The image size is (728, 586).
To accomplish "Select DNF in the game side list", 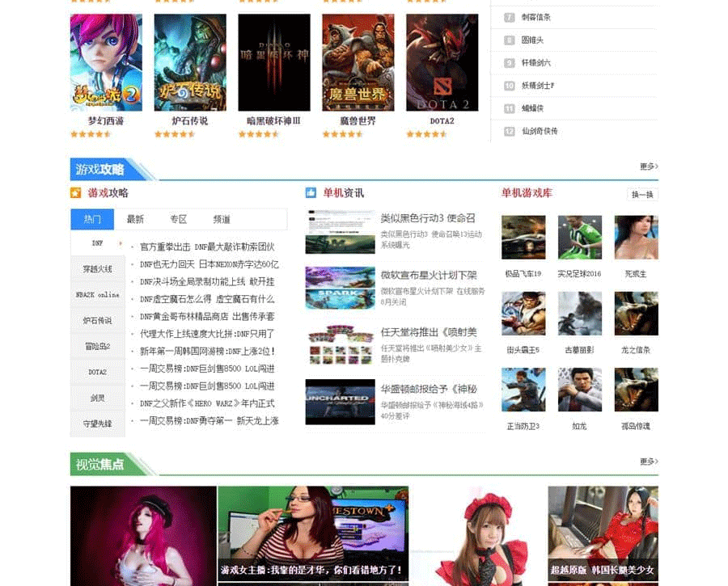I will pos(98,243).
